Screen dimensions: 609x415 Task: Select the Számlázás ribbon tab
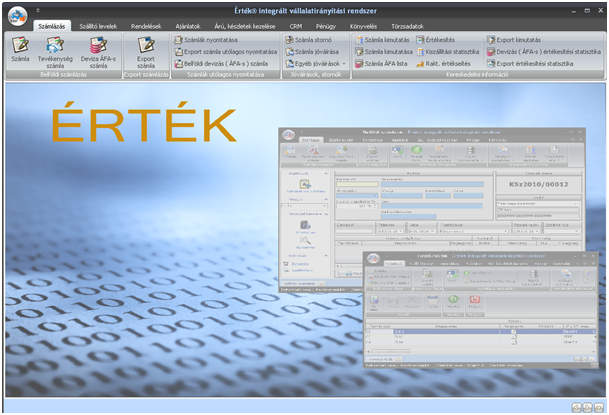click(52, 26)
